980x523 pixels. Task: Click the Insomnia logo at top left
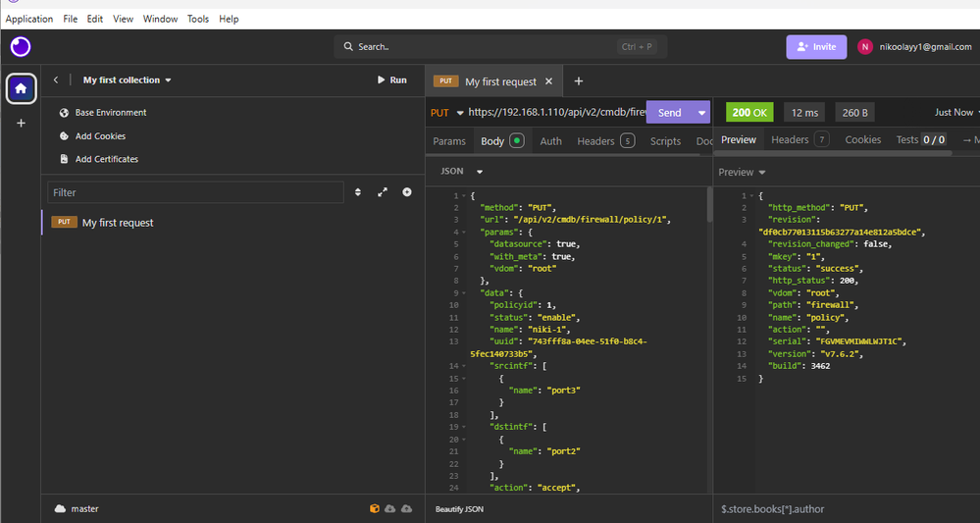tap(21, 46)
